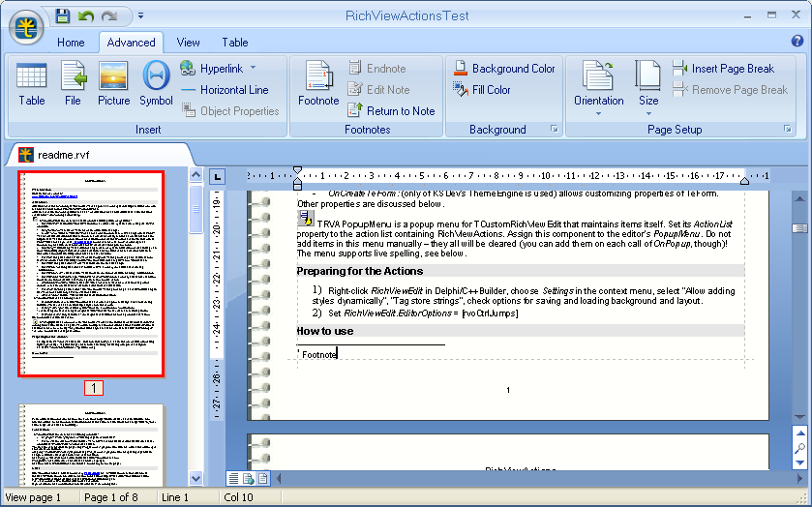The image size is (812, 507).
Task: Open Object Properties
Action: click(230, 111)
